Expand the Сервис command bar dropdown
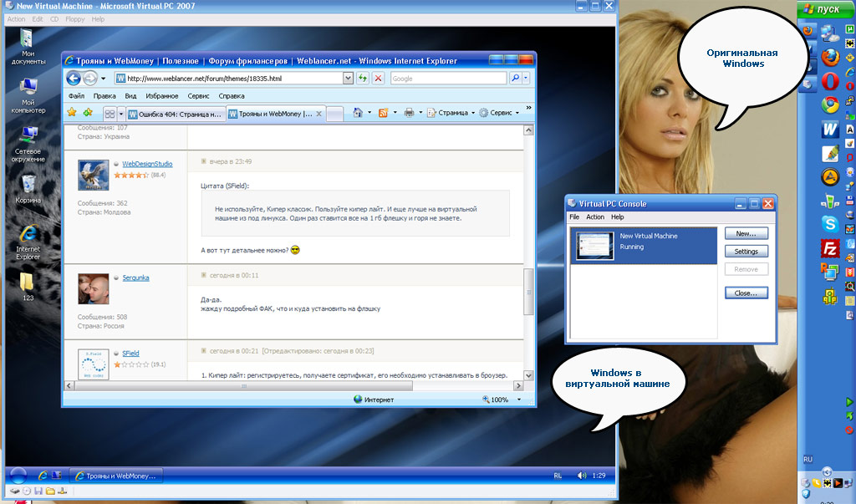The image size is (856, 504). coord(517,113)
